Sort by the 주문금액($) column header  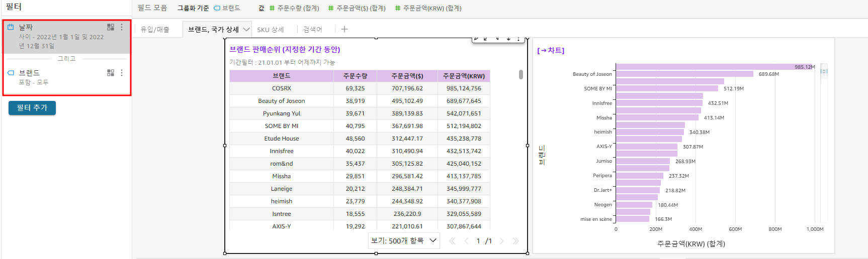tap(407, 76)
